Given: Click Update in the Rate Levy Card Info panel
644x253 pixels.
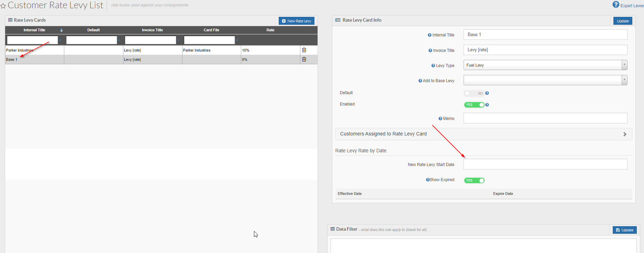Looking at the screenshot, I should coord(623,21).
